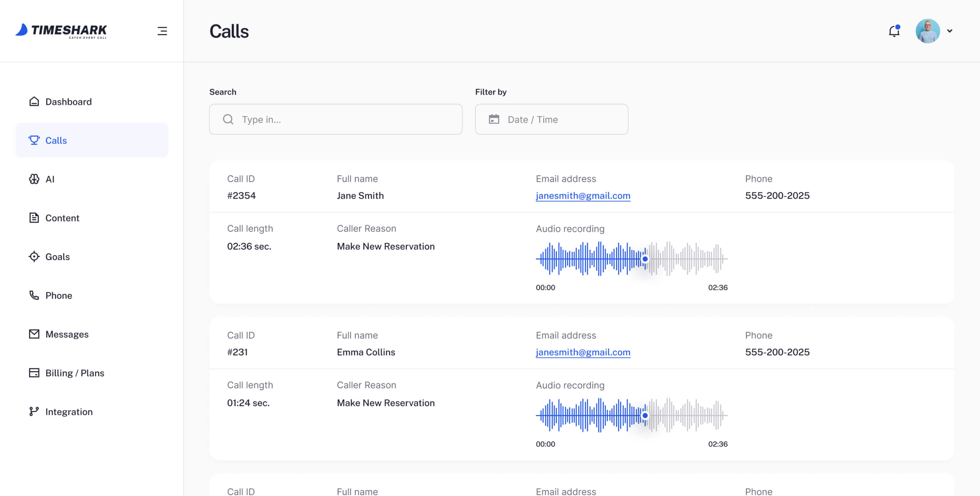Image resolution: width=980 pixels, height=496 pixels.
Task: Expand the profile dropdown chevron
Action: [x=950, y=31]
